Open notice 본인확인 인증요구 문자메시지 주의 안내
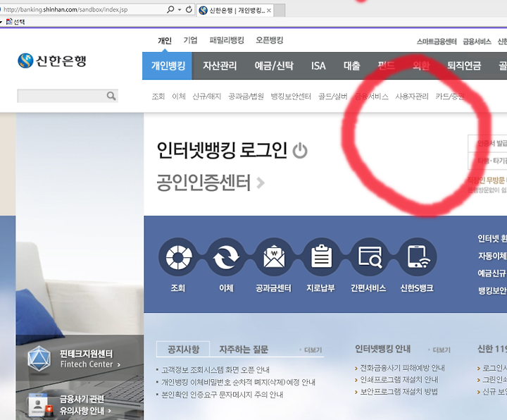 [x=222, y=395]
